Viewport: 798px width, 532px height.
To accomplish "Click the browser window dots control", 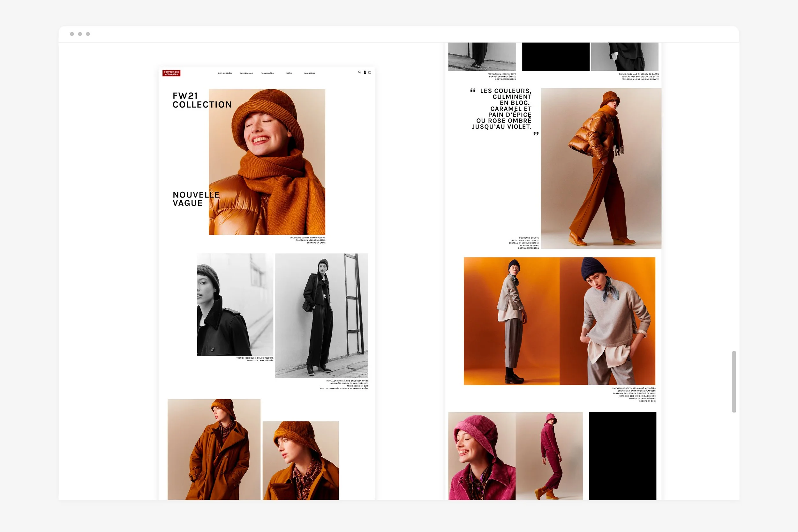I will coord(80,34).
